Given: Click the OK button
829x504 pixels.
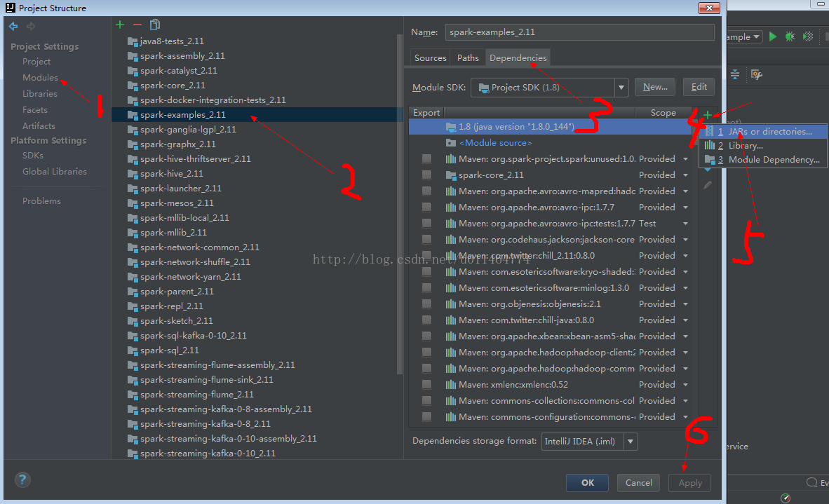Looking at the screenshot, I should (x=588, y=483).
